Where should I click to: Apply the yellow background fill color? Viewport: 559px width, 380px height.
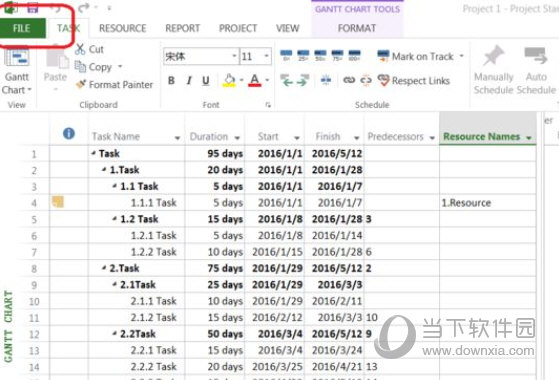(x=230, y=81)
